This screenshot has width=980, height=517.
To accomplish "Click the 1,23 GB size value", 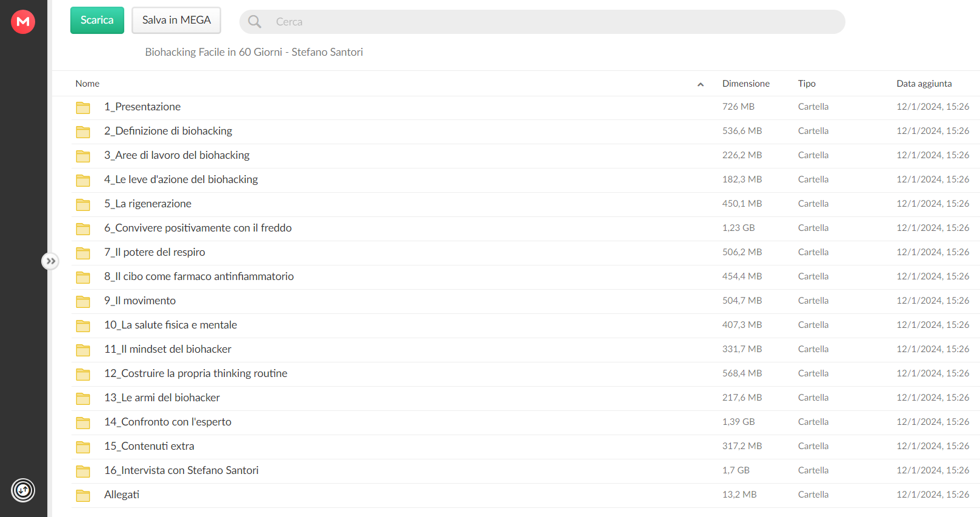I will pos(738,228).
